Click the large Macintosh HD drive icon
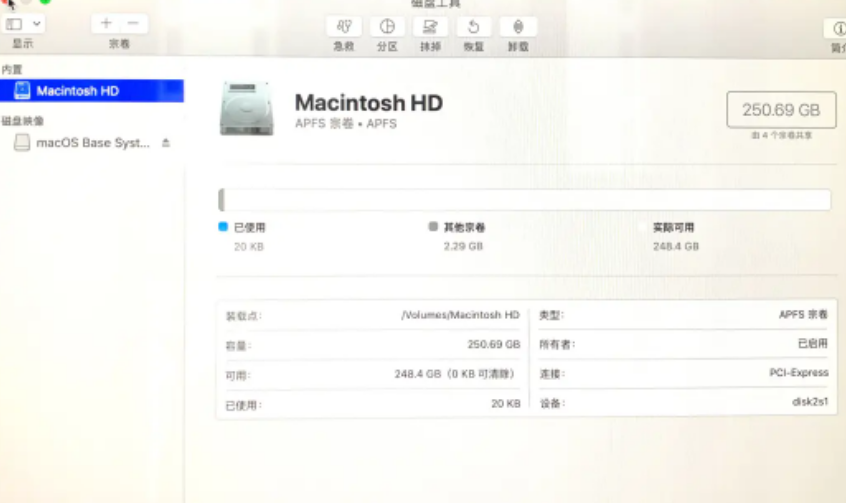The height and width of the screenshot is (503, 846). 246,108
